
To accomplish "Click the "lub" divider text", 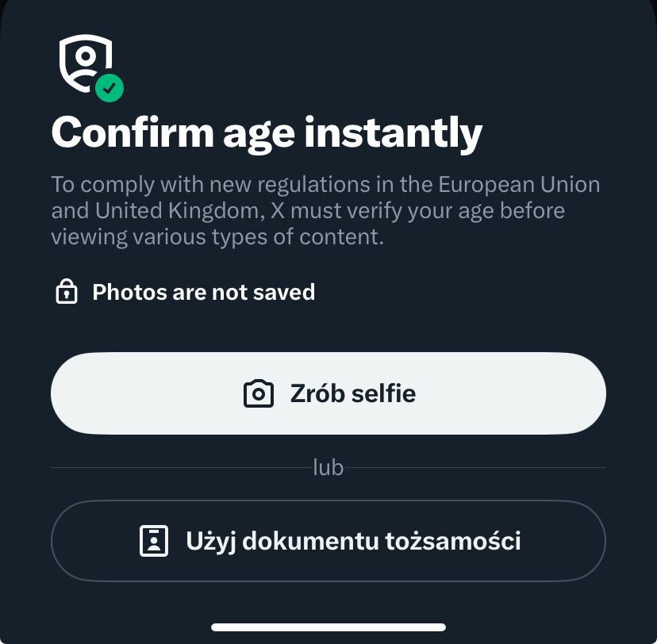I will tap(328, 468).
